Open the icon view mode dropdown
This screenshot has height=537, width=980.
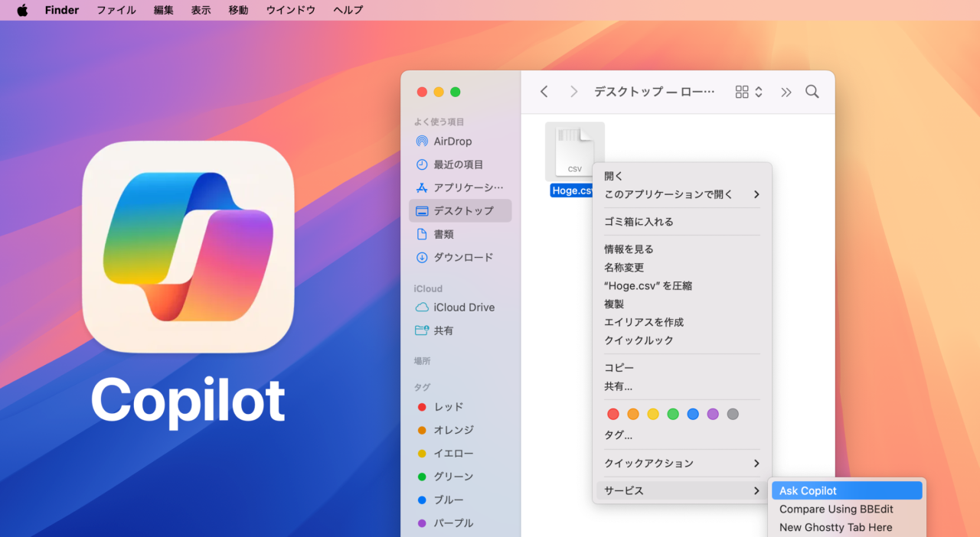pyautogui.click(x=749, y=92)
